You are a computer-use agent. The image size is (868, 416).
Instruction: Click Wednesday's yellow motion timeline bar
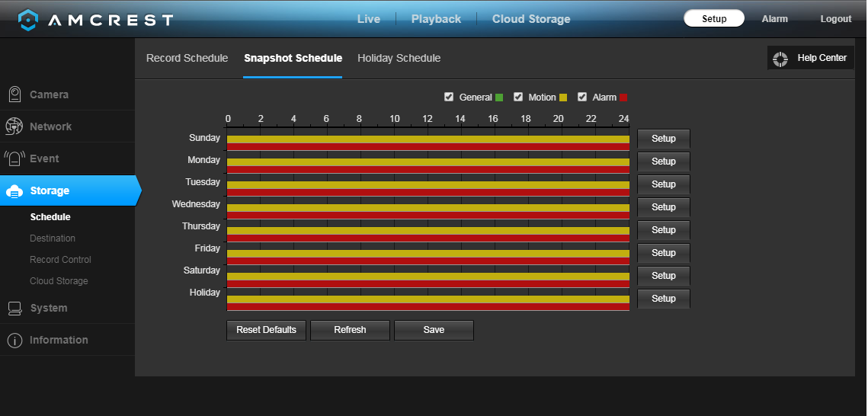pos(428,208)
